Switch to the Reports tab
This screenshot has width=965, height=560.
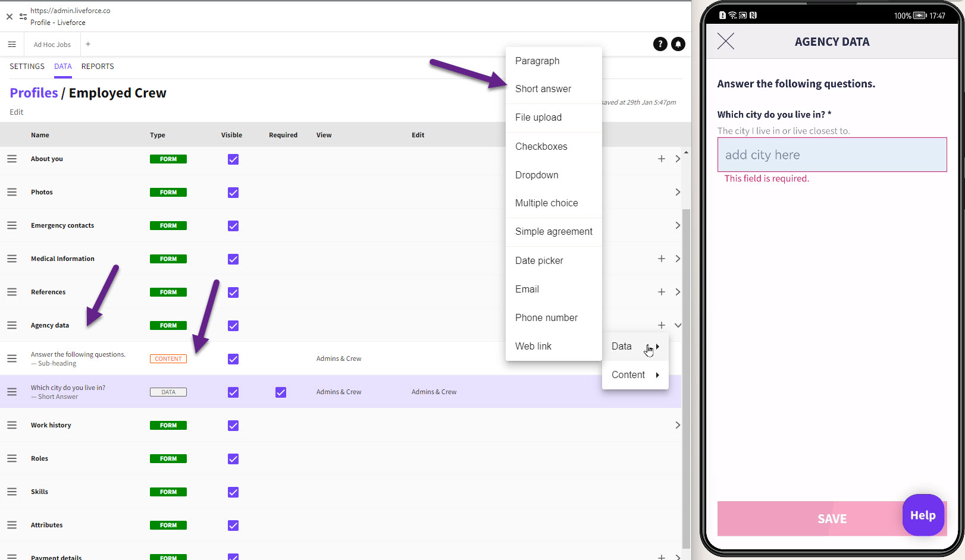pyautogui.click(x=98, y=67)
